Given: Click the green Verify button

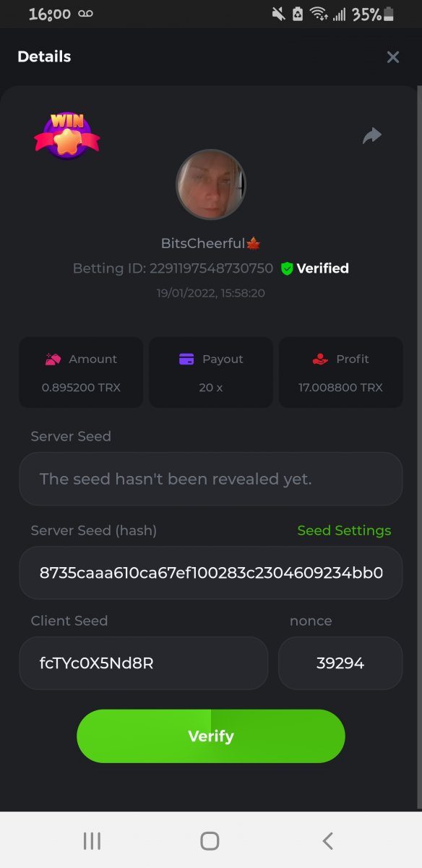Looking at the screenshot, I should [211, 736].
